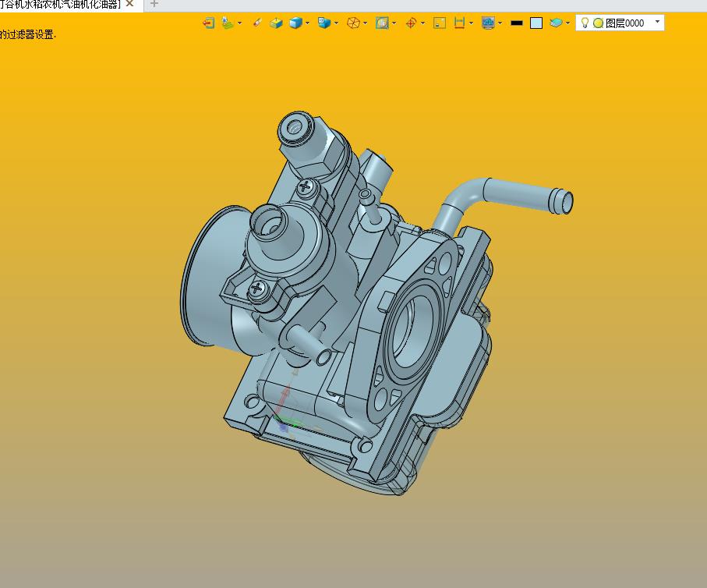The width and height of the screenshot is (707, 588).
Task: Click the yellow-topped box display icon
Action: 276,23
